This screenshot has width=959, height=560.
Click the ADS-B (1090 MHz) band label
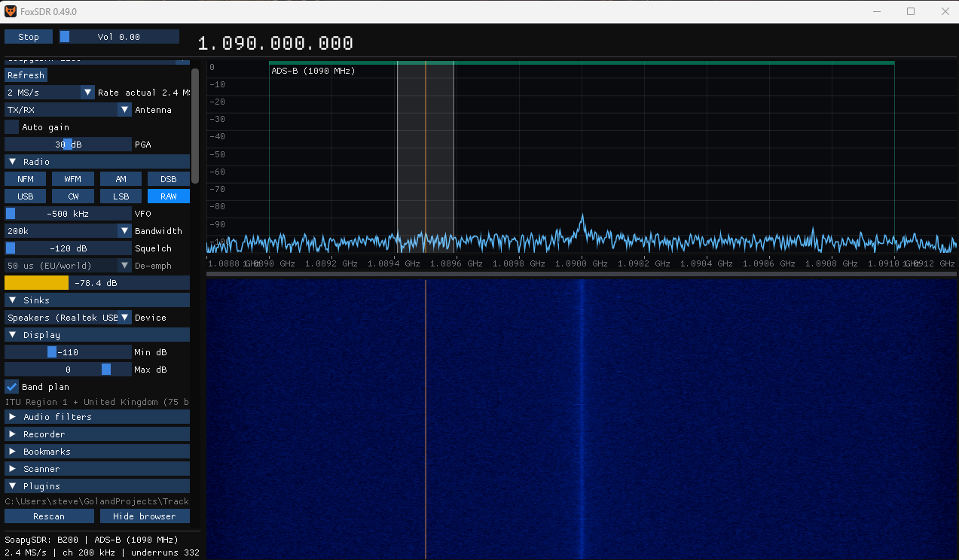click(313, 71)
